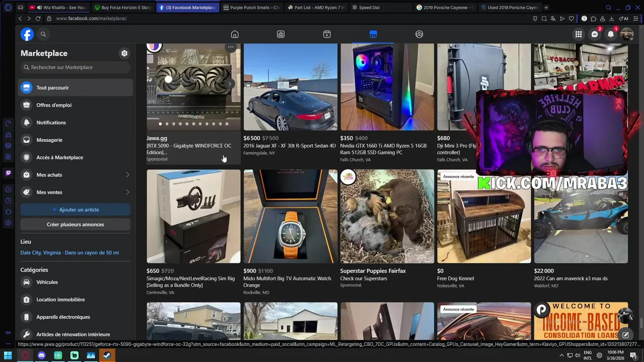Viewport: 644px width, 362px height.
Task: Open Simagic/Moza Sim Rig listing image
Action: tap(193, 216)
